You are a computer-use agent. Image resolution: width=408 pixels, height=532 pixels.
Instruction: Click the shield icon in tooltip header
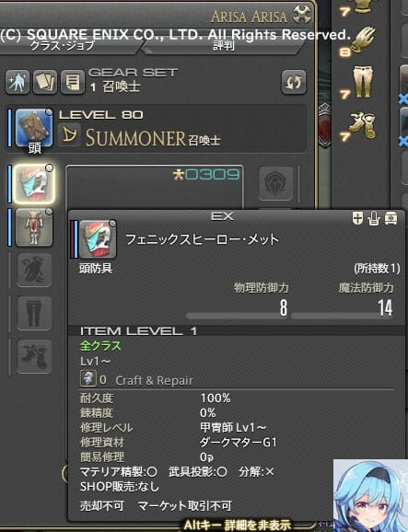pos(357,218)
